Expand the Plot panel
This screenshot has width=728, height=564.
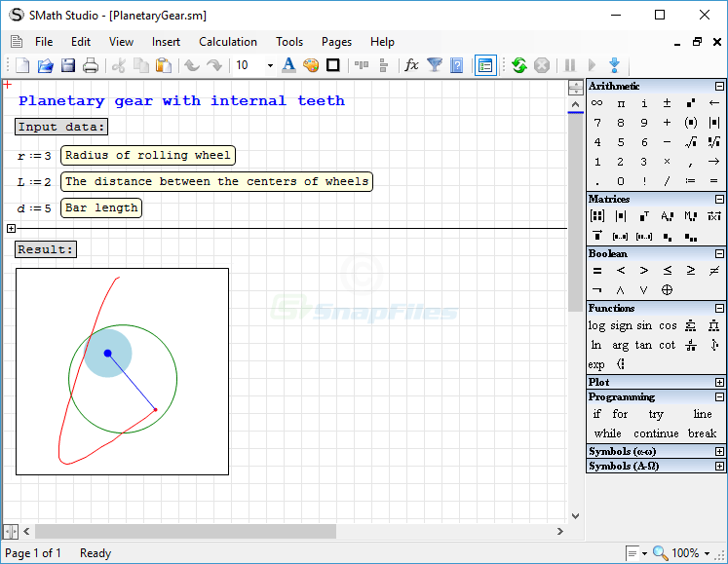point(719,383)
